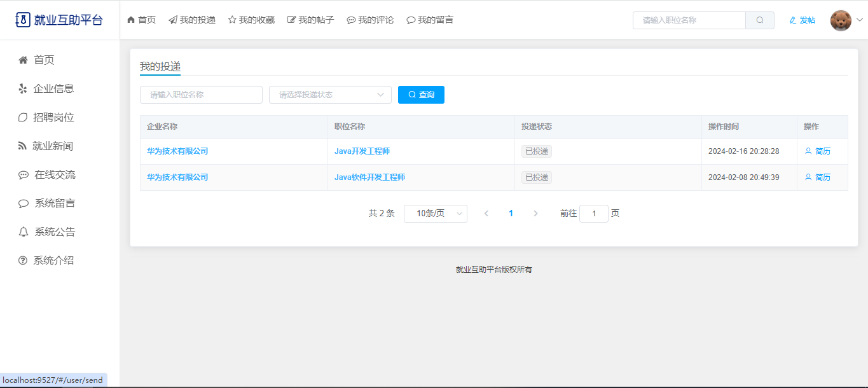Open the Java软件开发工程师 position link
The image size is (868, 388).
click(369, 177)
